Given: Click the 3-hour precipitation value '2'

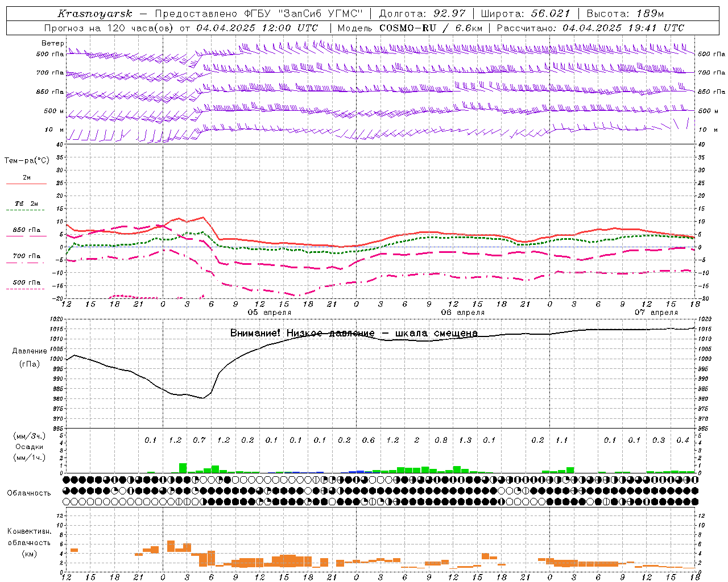Looking at the screenshot, I should [417, 440].
